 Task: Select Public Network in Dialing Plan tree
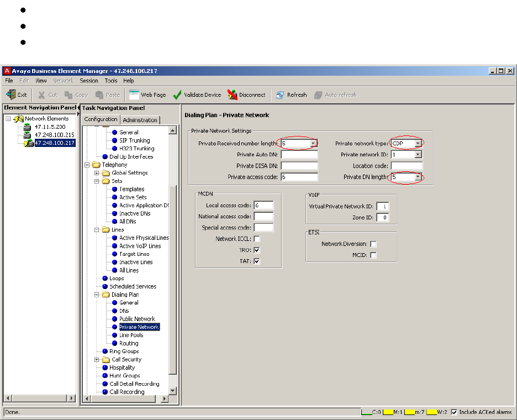point(137,319)
